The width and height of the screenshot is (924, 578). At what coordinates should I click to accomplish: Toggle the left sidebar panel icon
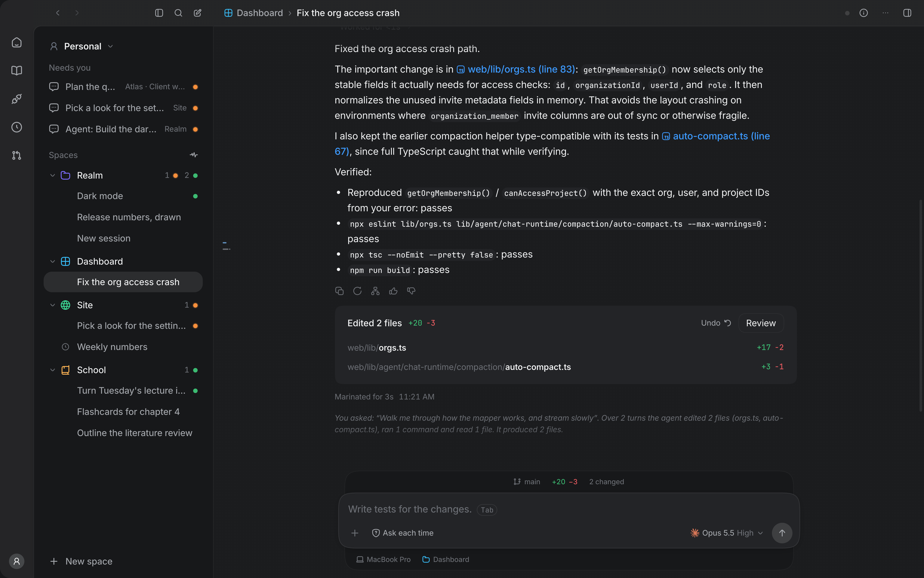click(159, 13)
